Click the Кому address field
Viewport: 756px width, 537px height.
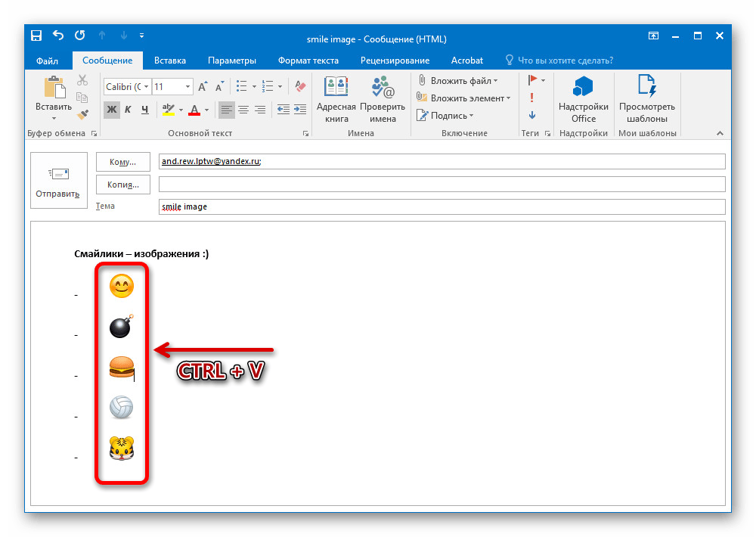pyautogui.click(x=442, y=162)
